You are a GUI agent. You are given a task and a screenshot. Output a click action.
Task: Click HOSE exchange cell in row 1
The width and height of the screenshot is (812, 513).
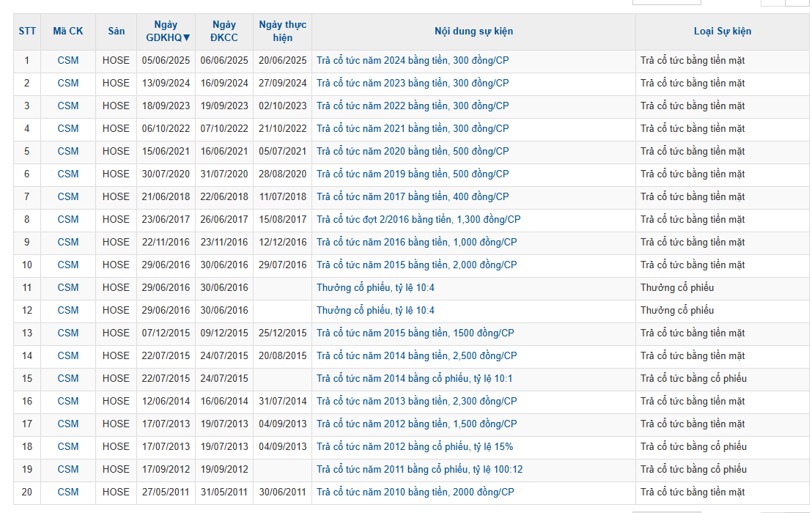click(116, 61)
